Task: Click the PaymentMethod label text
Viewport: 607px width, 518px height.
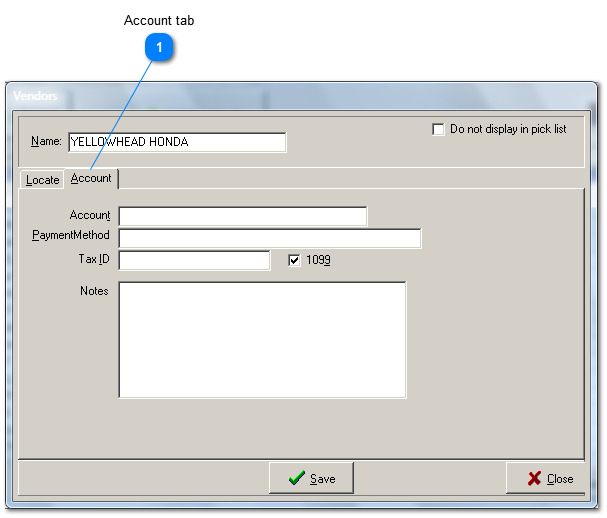Action: (71, 236)
